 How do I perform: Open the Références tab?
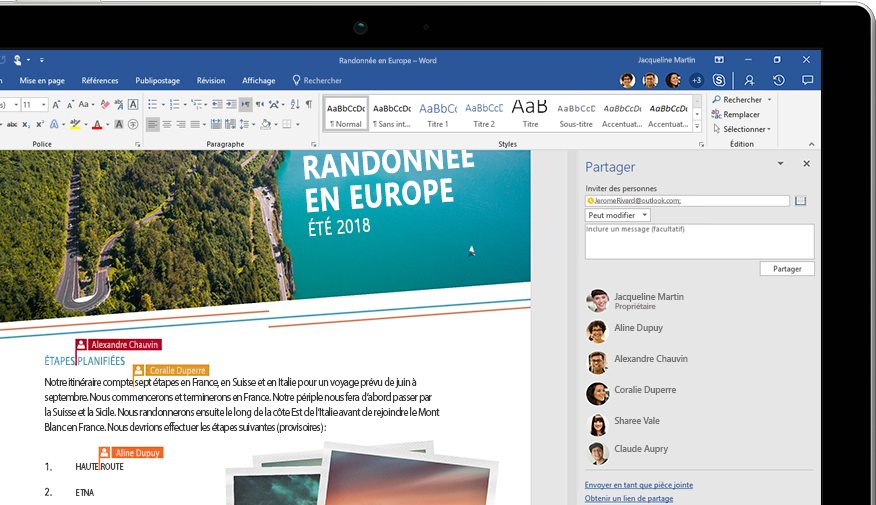[100, 80]
